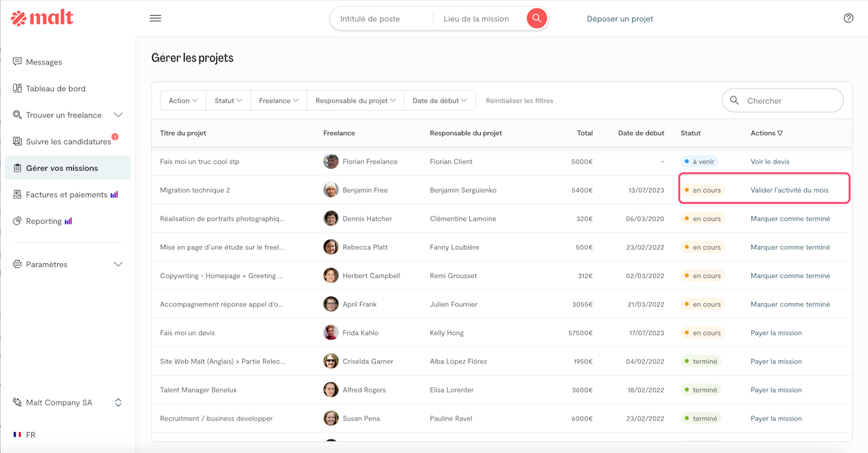868x453 pixels.
Task: Click the Factures et paiements icon
Action: click(18, 195)
